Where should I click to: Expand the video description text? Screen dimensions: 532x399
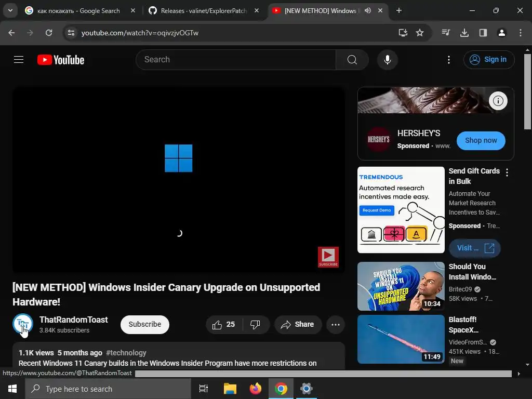click(168, 363)
